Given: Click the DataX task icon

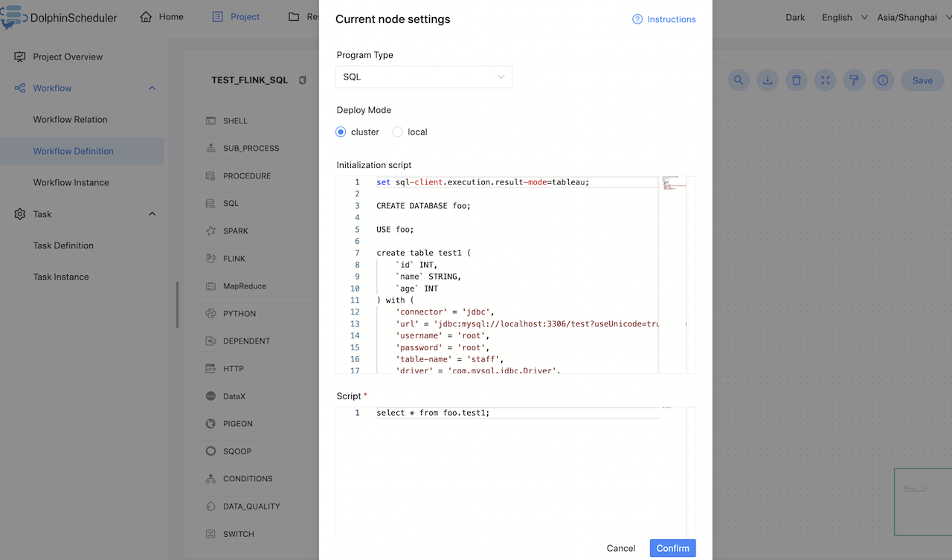Looking at the screenshot, I should 210,396.
